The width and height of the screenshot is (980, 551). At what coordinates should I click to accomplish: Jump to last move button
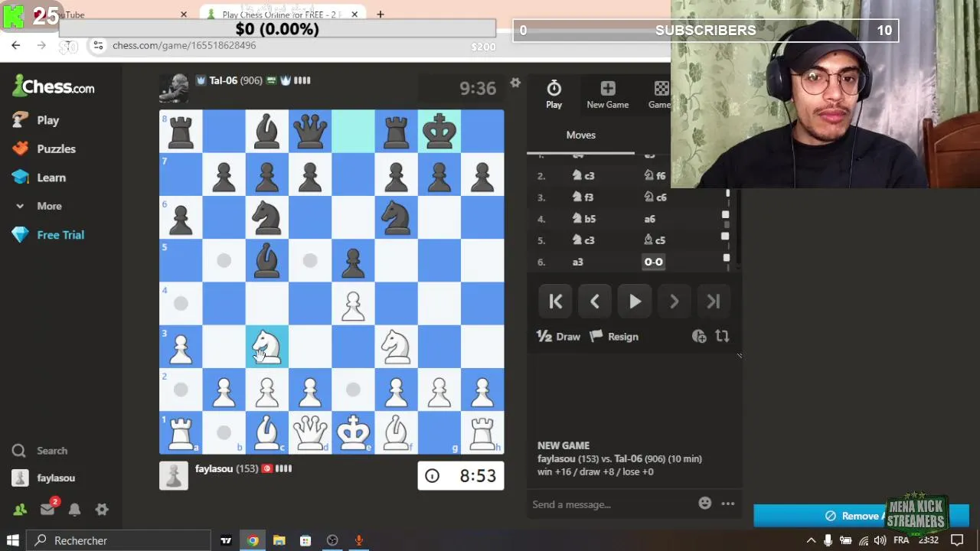click(713, 302)
